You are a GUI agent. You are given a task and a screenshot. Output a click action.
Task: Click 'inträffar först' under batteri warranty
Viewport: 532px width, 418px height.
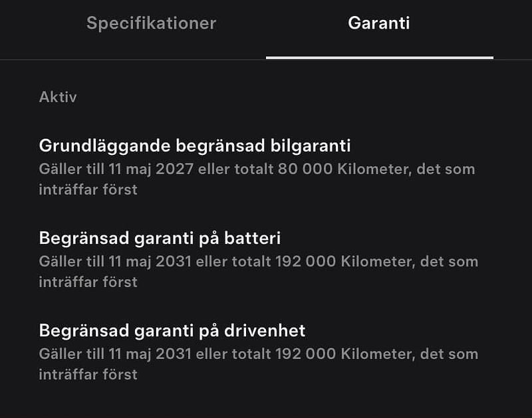tap(88, 282)
